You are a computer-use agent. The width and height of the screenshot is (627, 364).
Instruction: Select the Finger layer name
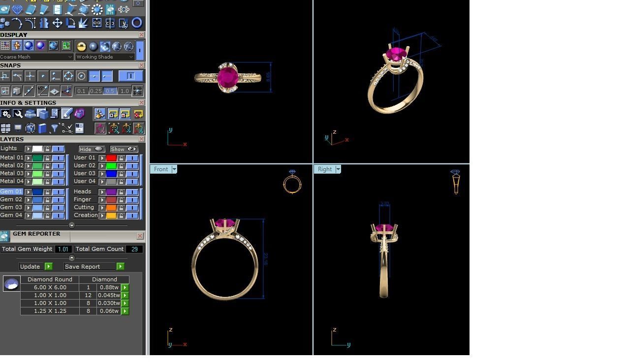[82, 199]
